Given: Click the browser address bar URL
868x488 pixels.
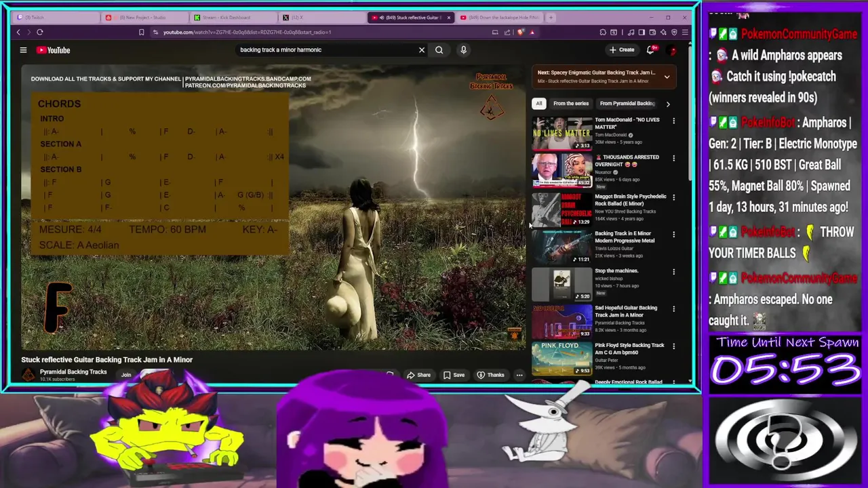Looking at the screenshot, I should point(247,32).
